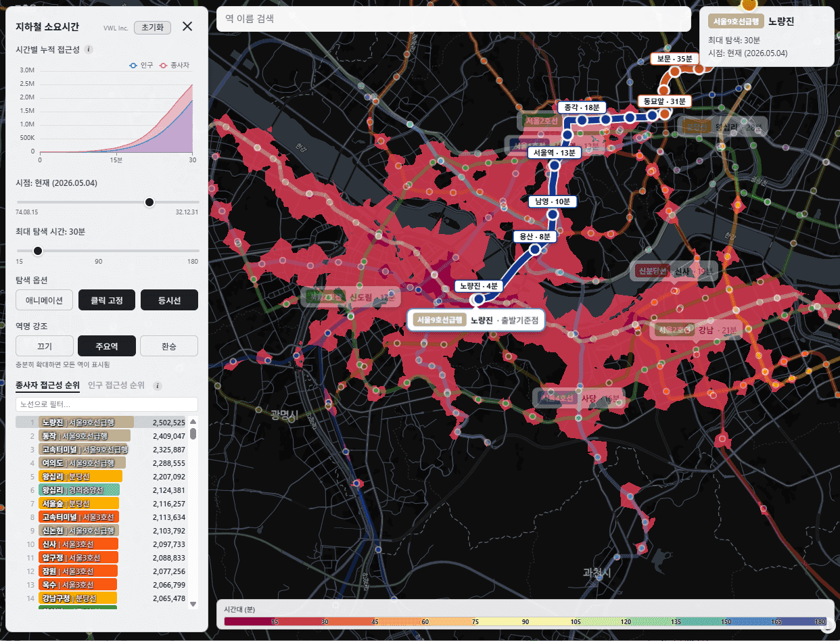Select rank 13 옥수 서울3호선 row

pyautogui.click(x=101, y=585)
